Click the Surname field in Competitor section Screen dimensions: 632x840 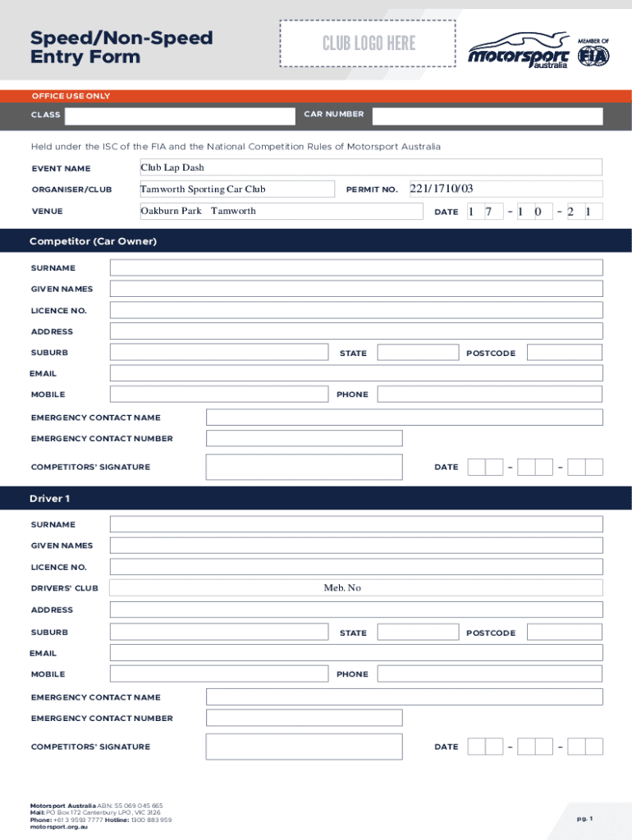point(356,267)
